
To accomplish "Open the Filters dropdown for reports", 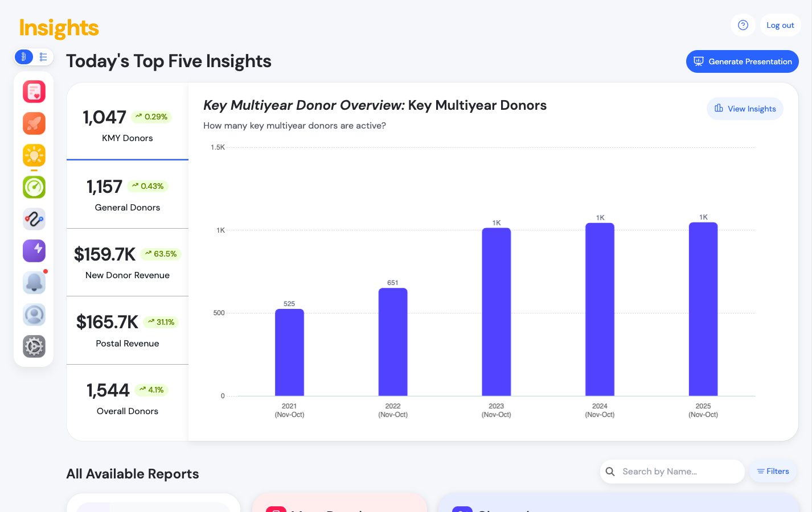I will click(x=773, y=472).
